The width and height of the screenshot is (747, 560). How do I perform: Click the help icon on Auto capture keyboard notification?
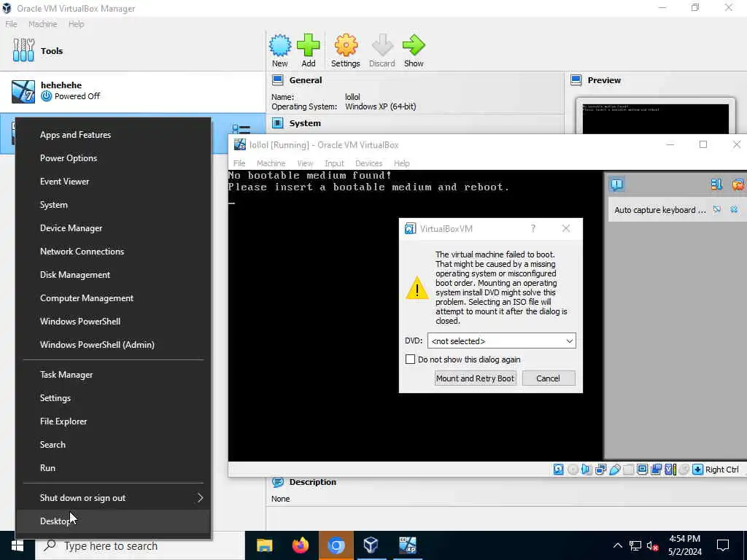coord(717,209)
